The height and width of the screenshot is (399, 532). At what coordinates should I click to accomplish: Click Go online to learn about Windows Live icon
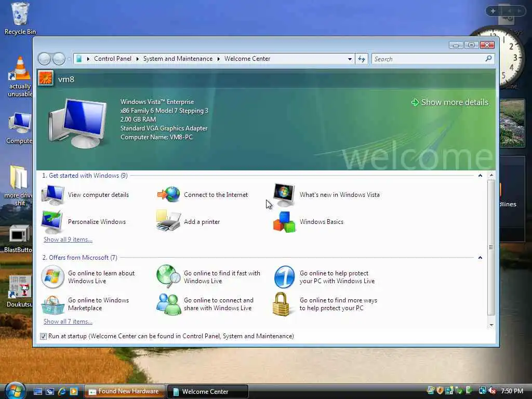pyautogui.click(x=52, y=277)
